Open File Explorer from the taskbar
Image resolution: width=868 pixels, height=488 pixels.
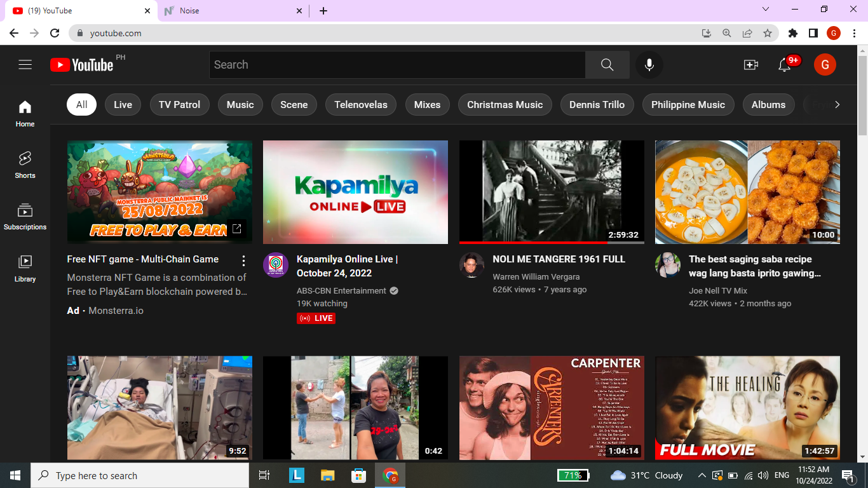pyautogui.click(x=327, y=475)
